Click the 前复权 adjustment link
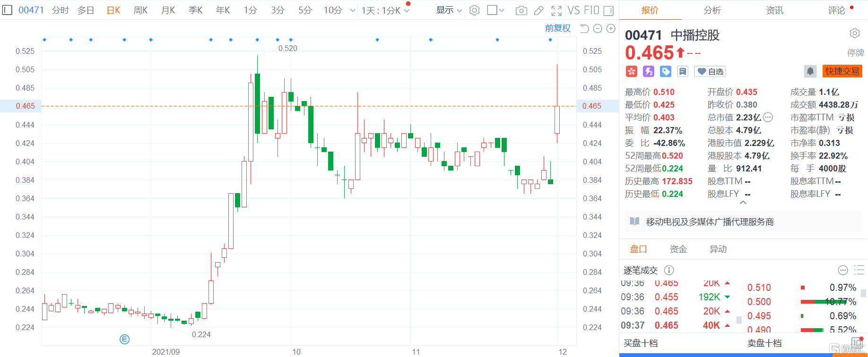This screenshot has height=357, width=868. click(x=557, y=28)
